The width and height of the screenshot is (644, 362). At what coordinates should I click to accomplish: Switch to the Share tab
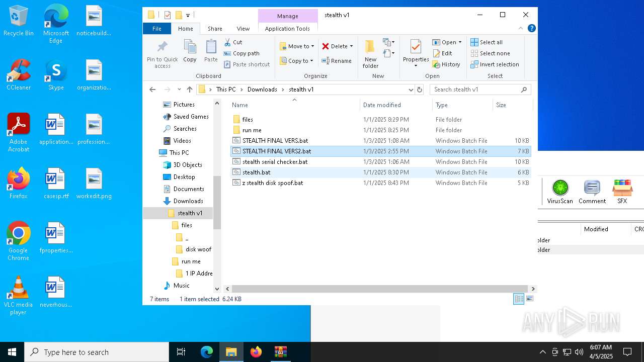tap(215, 29)
